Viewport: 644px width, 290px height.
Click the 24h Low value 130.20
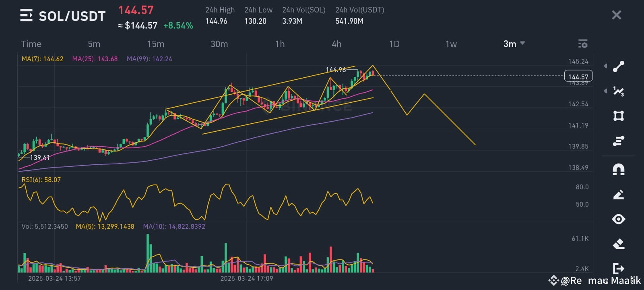(x=255, y=21)
